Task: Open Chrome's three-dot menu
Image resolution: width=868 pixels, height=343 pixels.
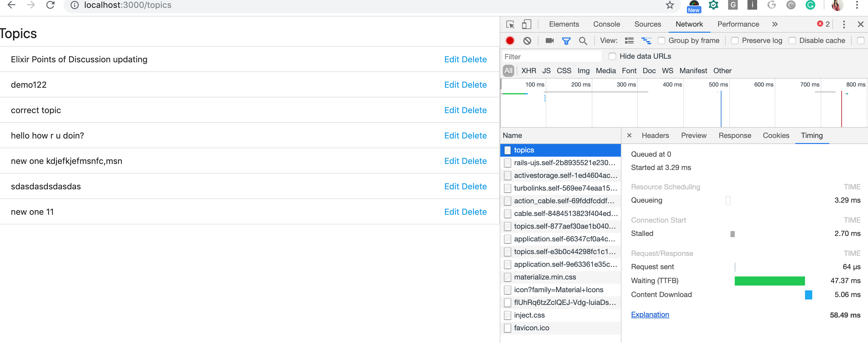Action: 857,5
